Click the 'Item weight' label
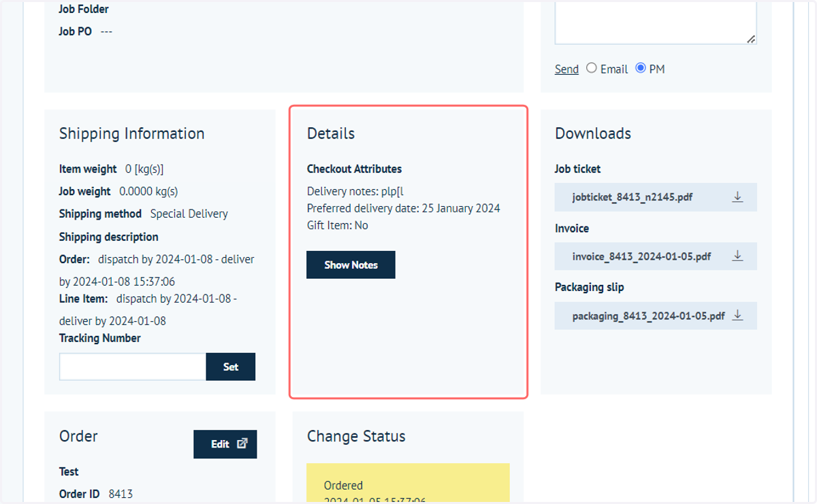The width and height of the screenshot is (817, 504). [89, 169]
